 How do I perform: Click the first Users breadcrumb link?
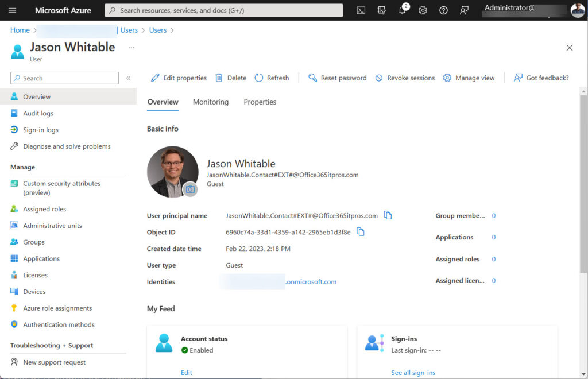pos(129,30)
